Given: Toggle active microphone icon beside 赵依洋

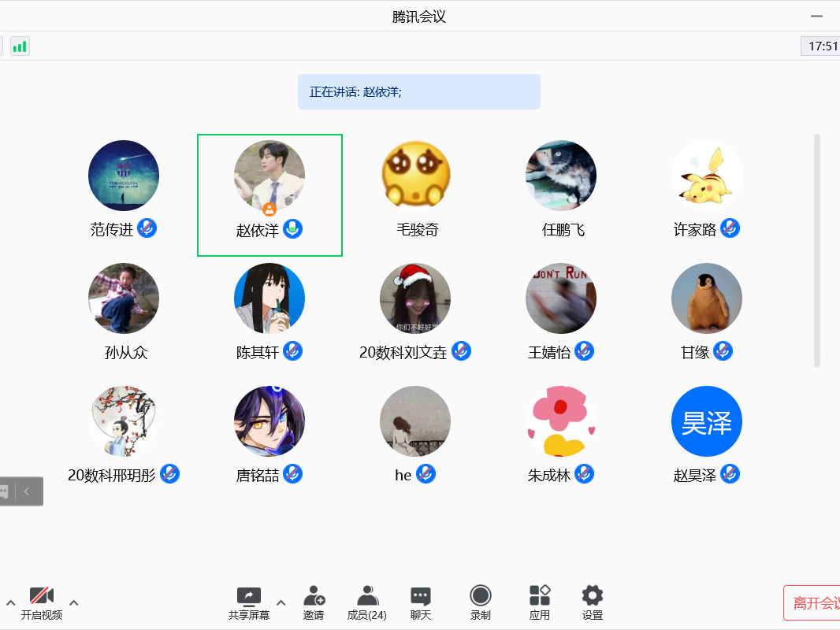Looking at the screenshot, I should coord(293,229).
